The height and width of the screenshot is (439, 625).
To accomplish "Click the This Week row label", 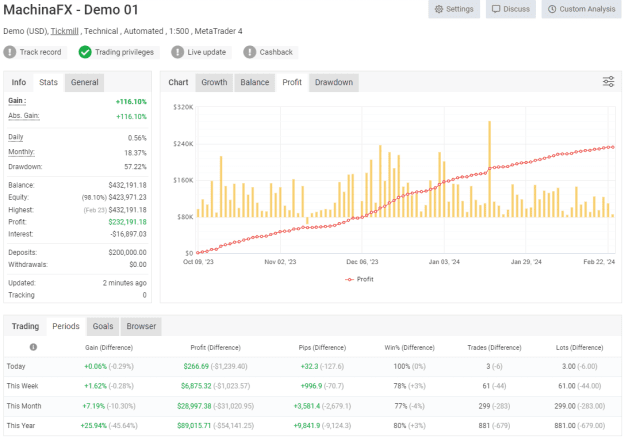I will click(22, 386).
